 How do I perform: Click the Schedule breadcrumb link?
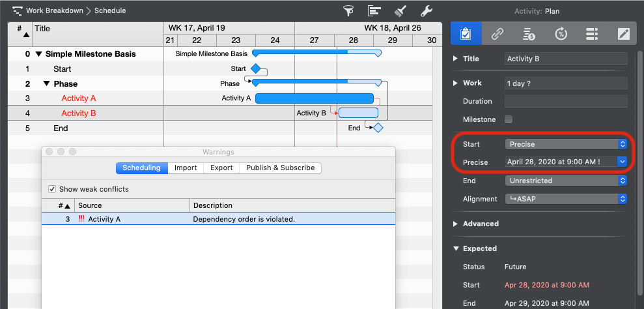coord(110,10)
